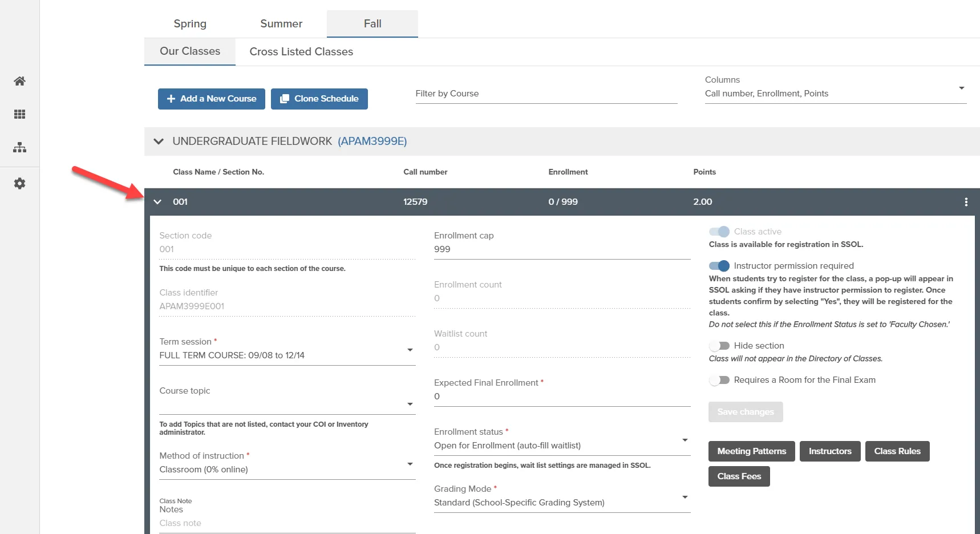
Task: Enable Requires a Room for Final Exam
Action: click(719, 380)
